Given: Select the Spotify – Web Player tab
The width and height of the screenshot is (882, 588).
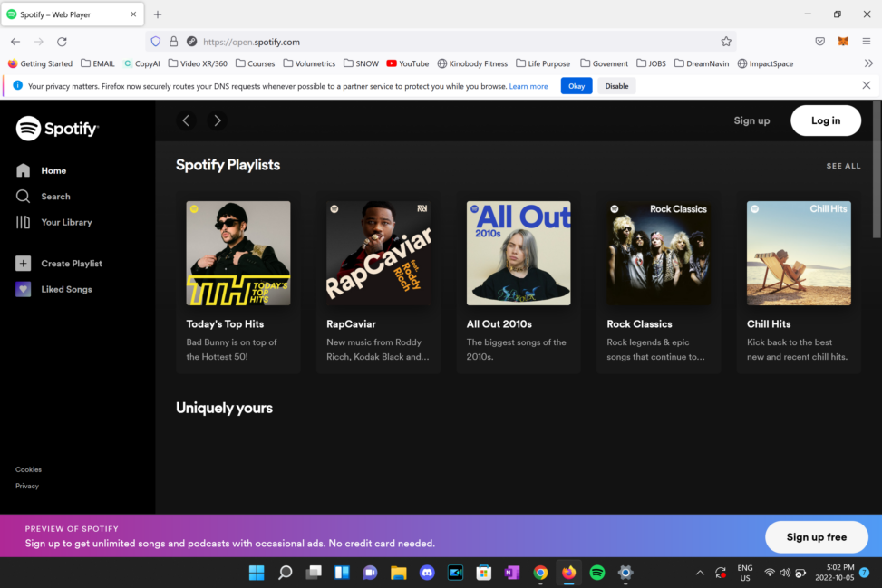Looking at the screenshot, I should pos(73,14).
